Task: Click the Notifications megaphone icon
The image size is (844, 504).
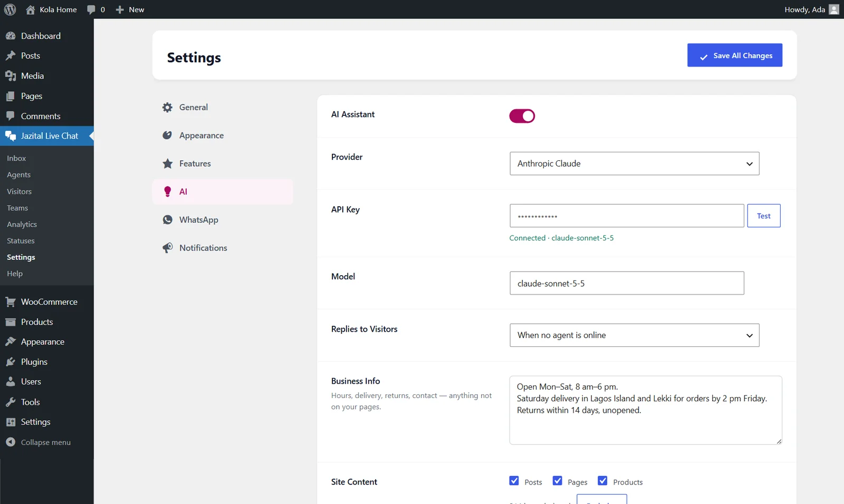Action: pyautogui.click(x=167, y=248)
